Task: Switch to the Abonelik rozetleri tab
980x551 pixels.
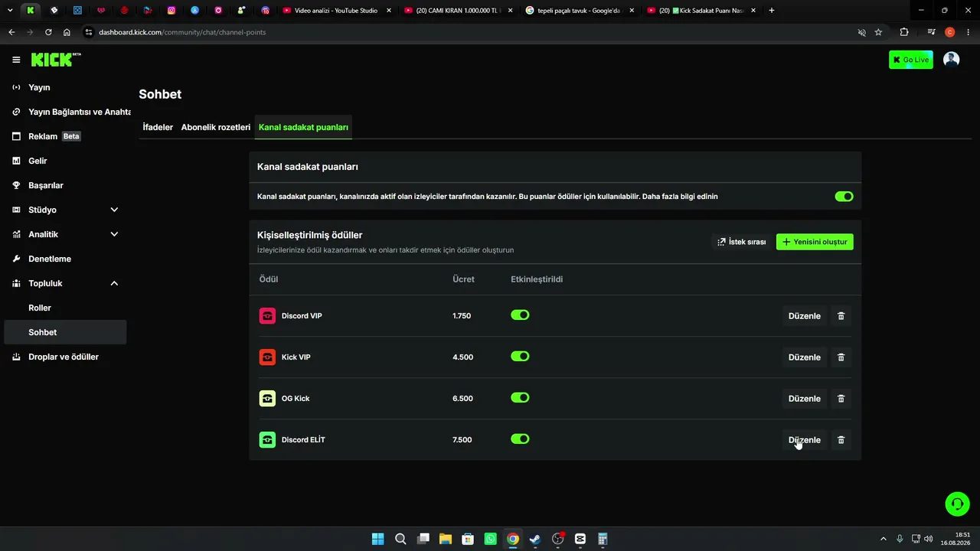Action: 216,127
